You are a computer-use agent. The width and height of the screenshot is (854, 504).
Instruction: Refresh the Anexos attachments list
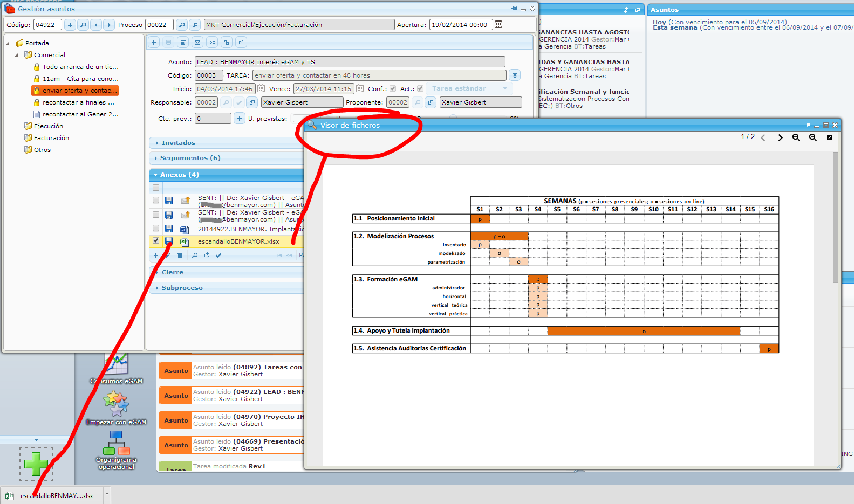pyautogui.click(x=207, y=256)
